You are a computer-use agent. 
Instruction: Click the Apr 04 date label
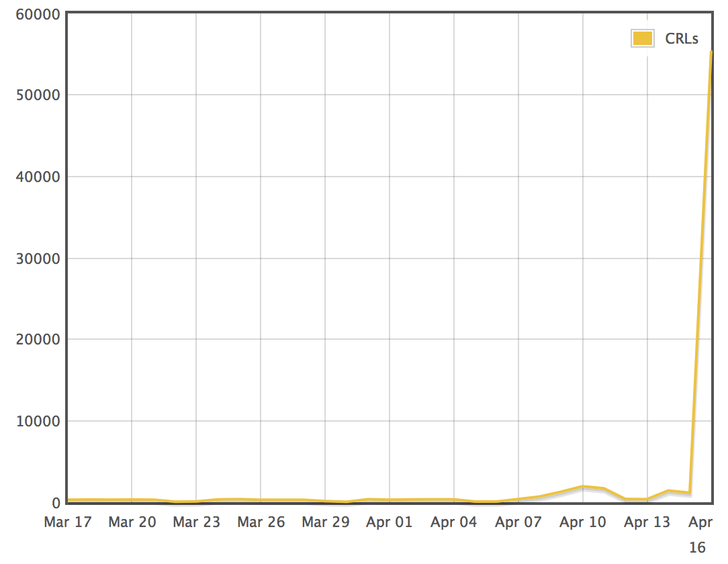click(453, 522)
